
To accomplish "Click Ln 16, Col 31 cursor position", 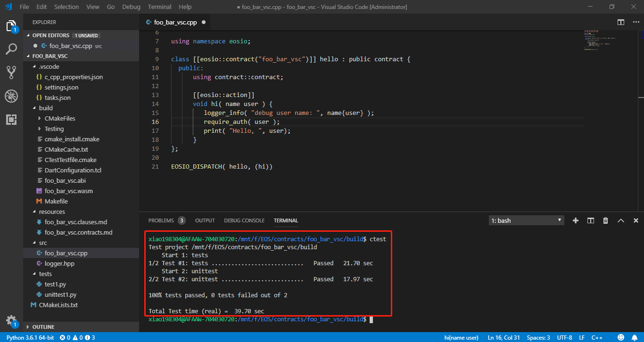I will pos(504,338).
